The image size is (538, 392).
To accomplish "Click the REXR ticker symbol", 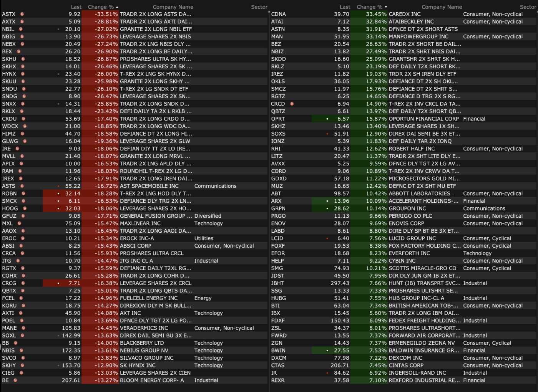I will (x=278, y=380).
